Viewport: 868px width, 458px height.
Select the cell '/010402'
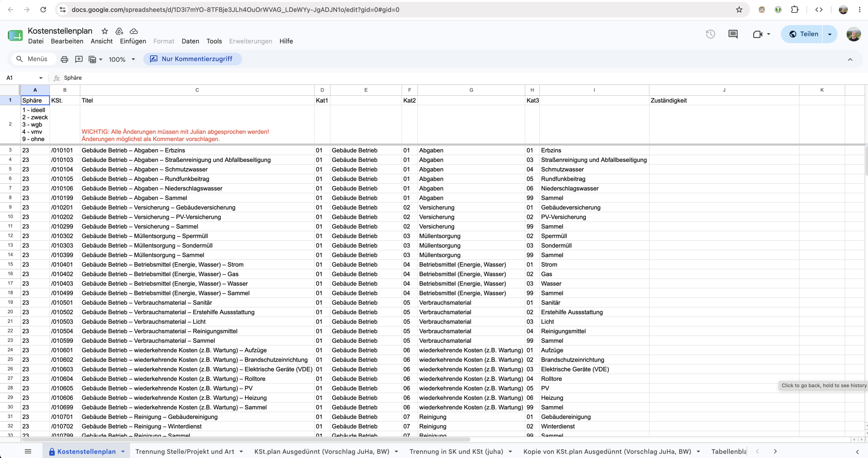pyautogui.click(x=65, y=274)
